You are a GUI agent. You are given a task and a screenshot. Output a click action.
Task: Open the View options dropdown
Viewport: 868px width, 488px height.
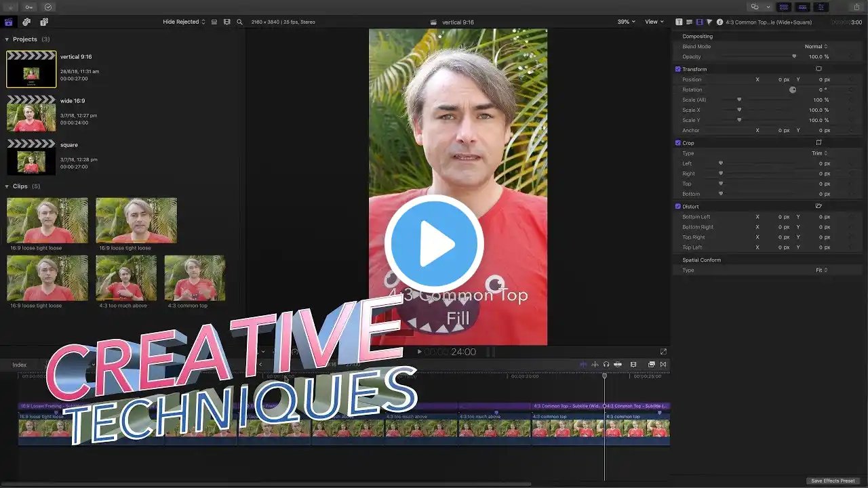coord(654,22)
